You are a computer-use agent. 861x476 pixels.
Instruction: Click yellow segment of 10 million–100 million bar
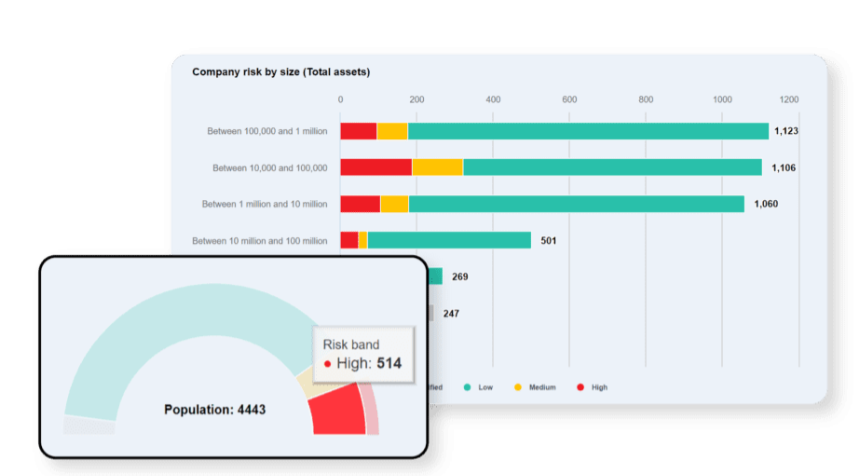(x=363, y=240)
